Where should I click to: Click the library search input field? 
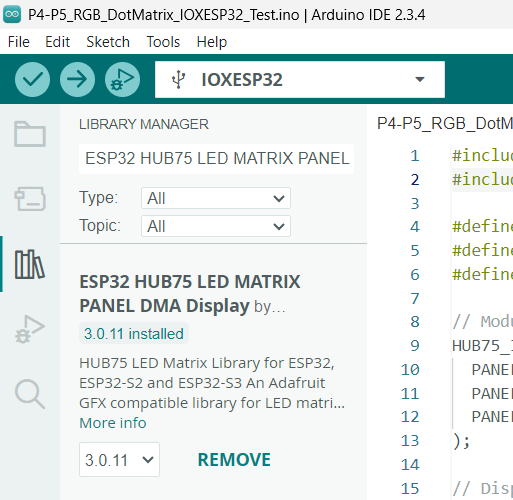click(216, 159)
